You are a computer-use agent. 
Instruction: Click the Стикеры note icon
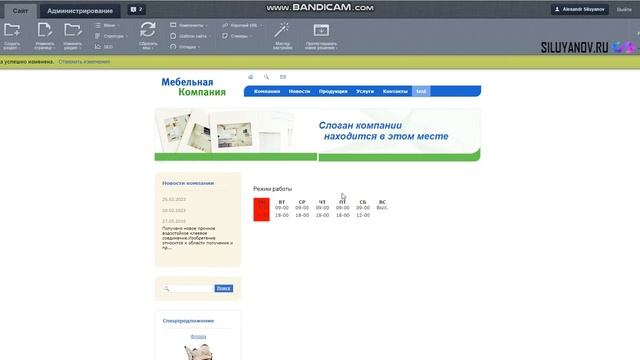coord(225,36)
